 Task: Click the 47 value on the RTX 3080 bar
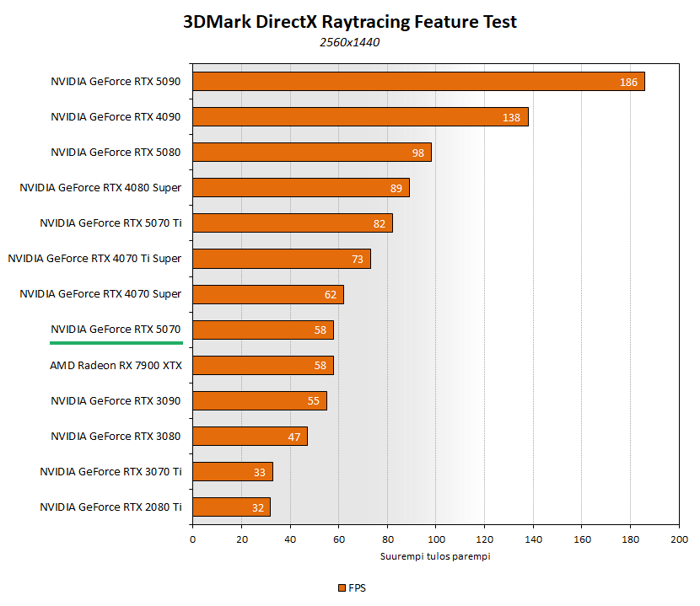pyautogui.click(x=294, y=437)
